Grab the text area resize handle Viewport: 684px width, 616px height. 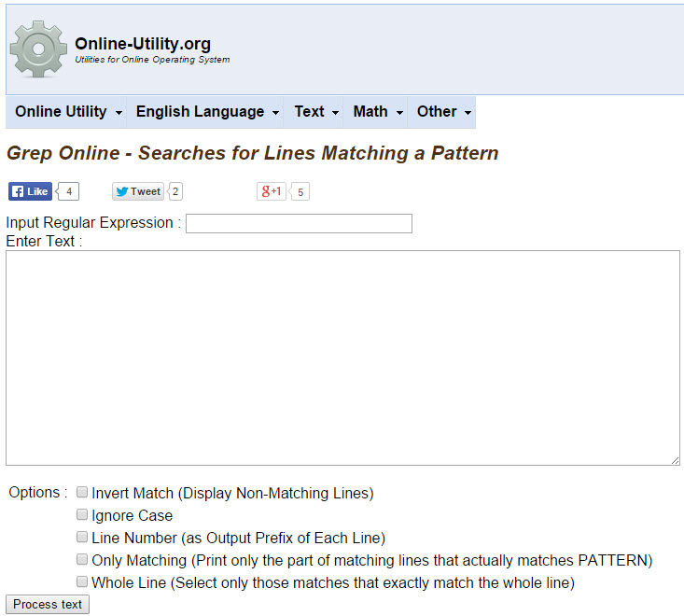[675, 460]
